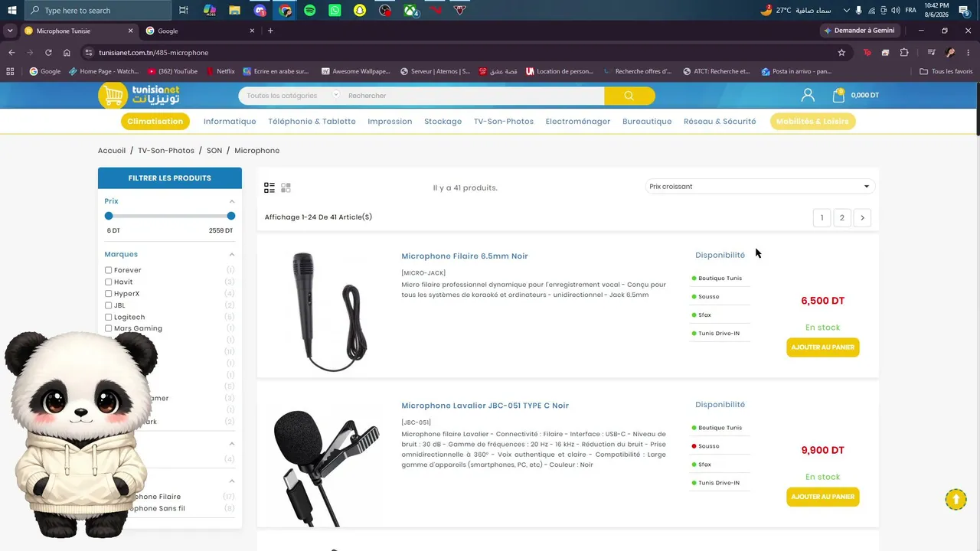Image resolution: width=980 pixels, height=551 pixels.
Task: Open Chrome three-dot menu
Action: click(x=969, y=53)
